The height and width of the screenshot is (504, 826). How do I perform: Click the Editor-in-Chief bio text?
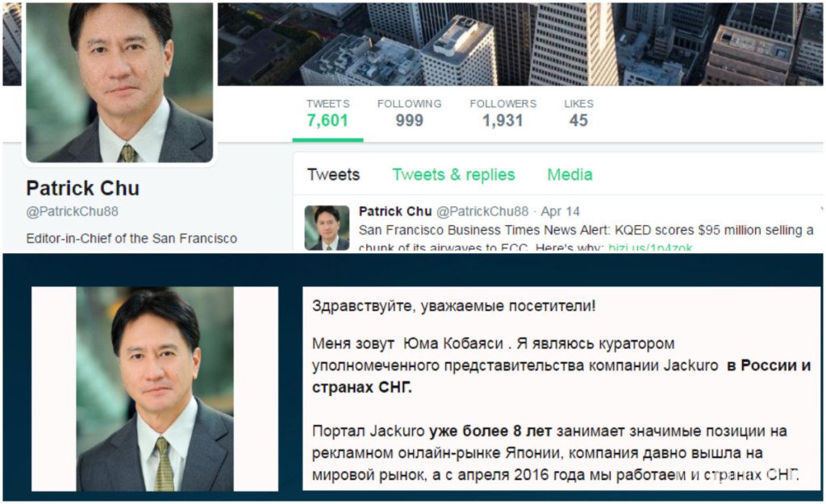[x=131, y=239]
